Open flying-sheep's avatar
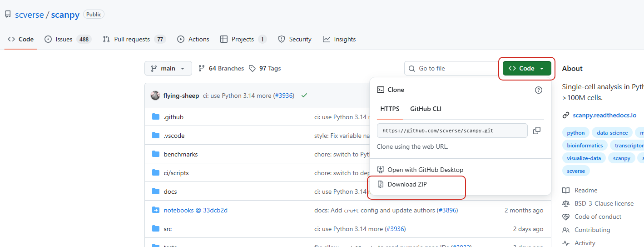The height and width of the screenshot is (247, 644). [155, 96]
